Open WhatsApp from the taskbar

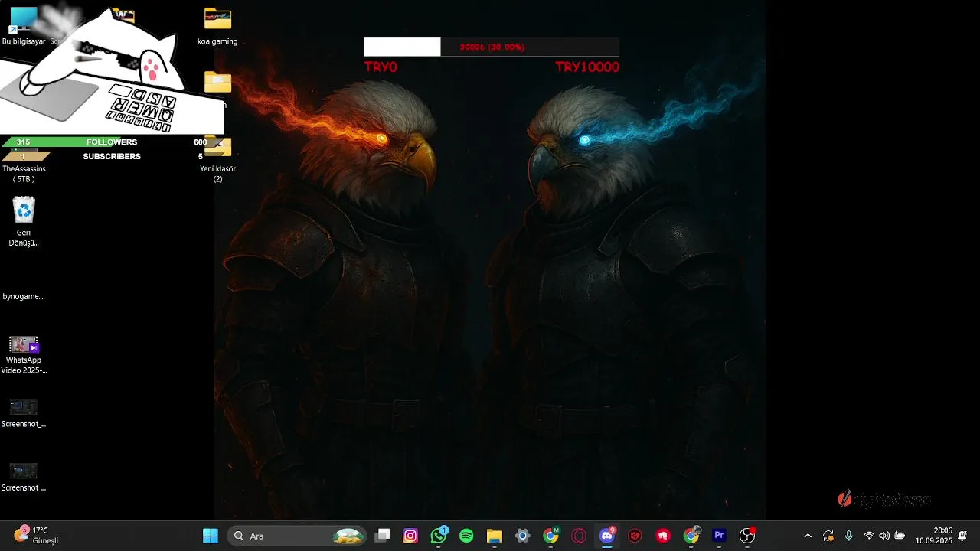[439, 536]
